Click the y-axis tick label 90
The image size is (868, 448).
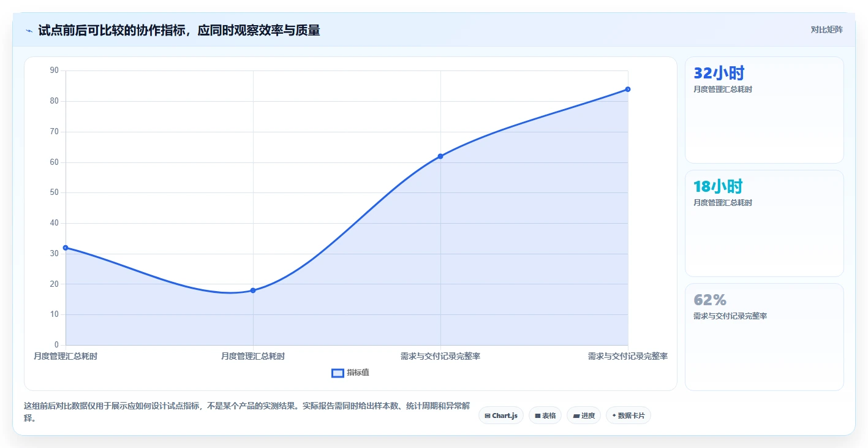pyautogui.click(x=55, y=70)
